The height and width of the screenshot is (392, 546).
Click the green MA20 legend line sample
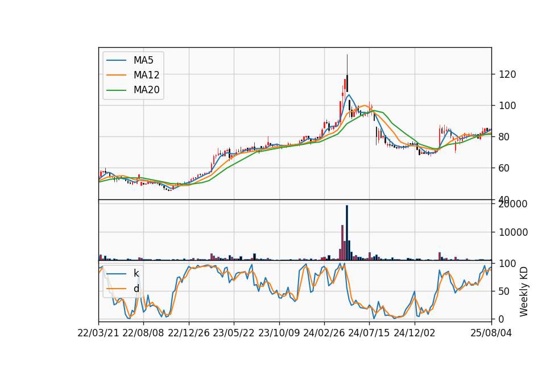(116, 90)
